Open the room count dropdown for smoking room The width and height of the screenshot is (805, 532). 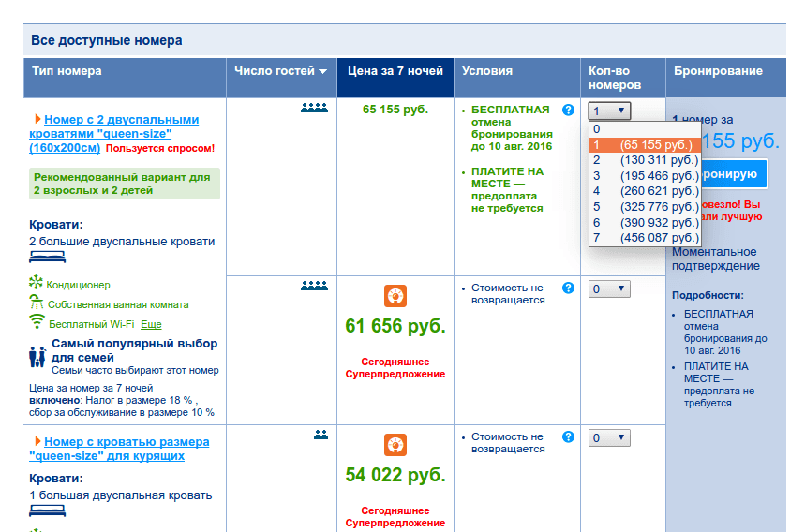(609, 437)
